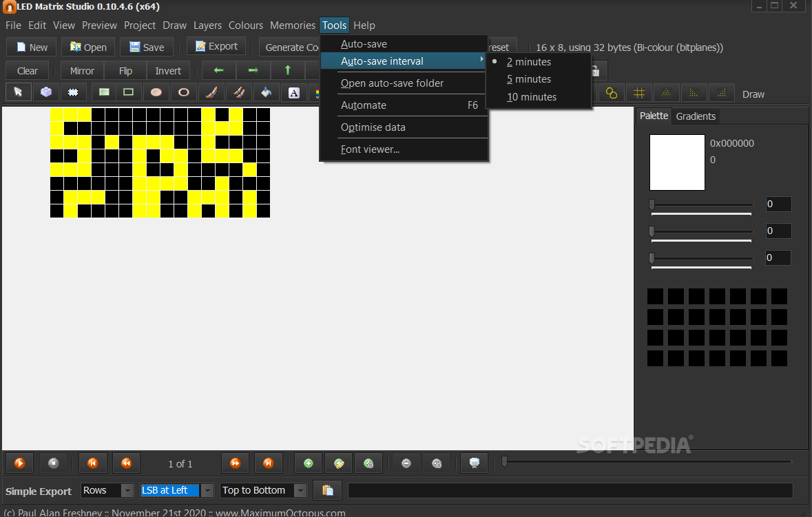
Task: Click the Export button
Action: coord(216,47)
